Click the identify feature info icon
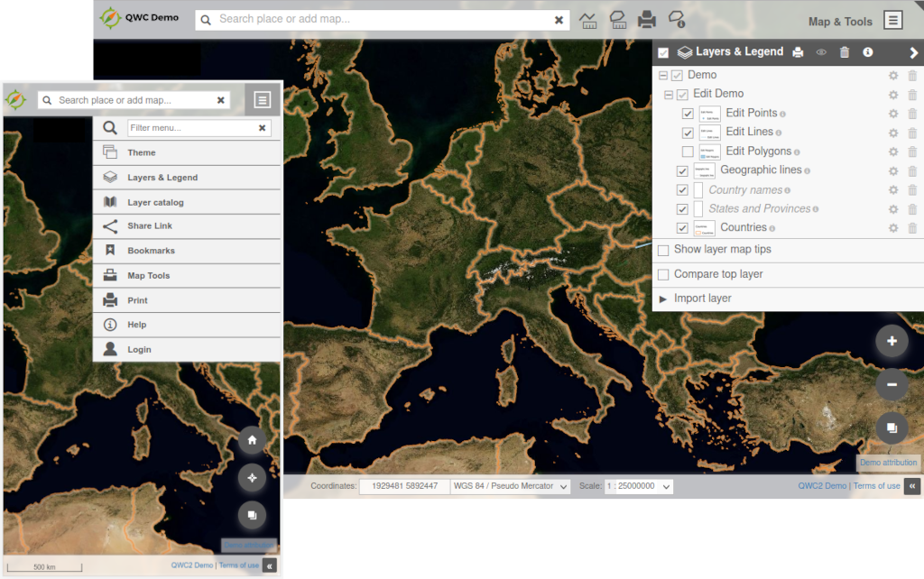 pyautogui.click(x=677, y=20)
